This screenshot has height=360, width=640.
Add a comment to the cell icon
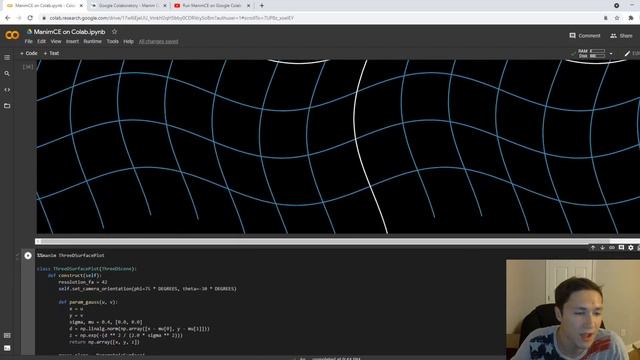(x=621, y=247)
